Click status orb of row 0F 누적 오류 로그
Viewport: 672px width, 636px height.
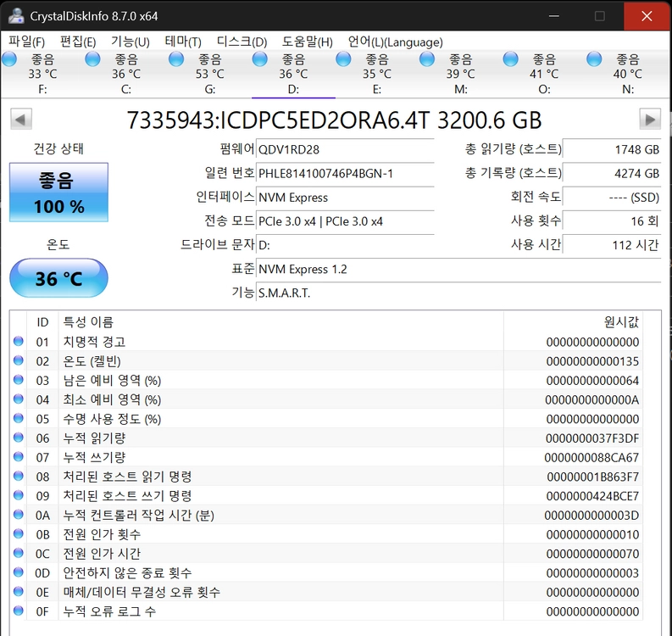(18, 611)
